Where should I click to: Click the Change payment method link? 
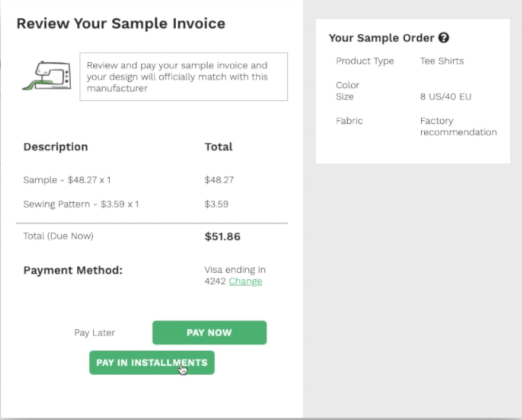245,282
